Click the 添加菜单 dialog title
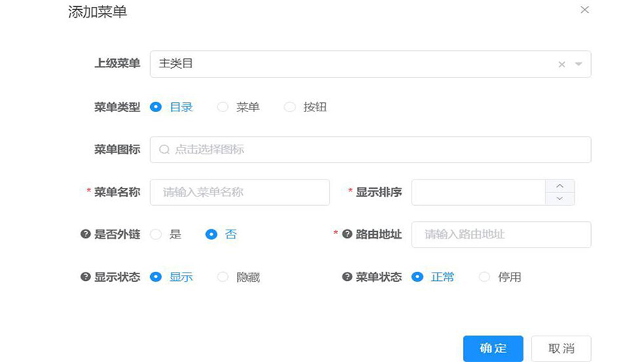Image resolution: width=644 pixels, height=362 pixels. tap(97, 12)
